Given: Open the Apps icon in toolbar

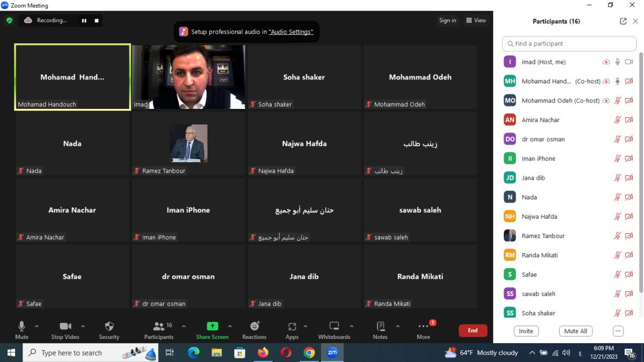Looking at the screenshot, I should [292, 327].
